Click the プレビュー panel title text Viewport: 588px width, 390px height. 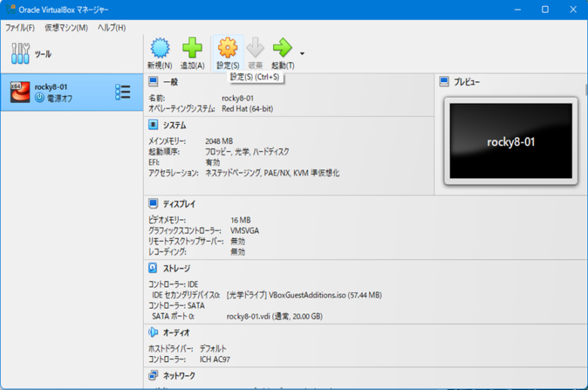[467, 81]
